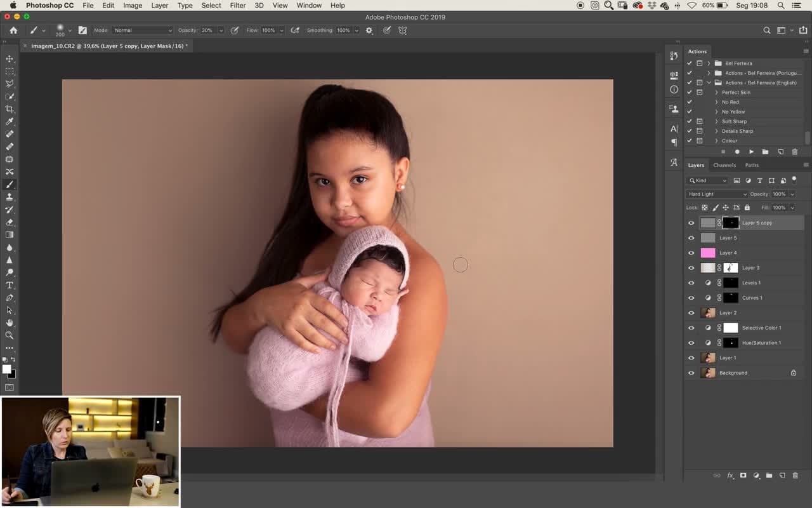Select the Gradient tool
Screen dimensions: 812x508
click(10, 235)
